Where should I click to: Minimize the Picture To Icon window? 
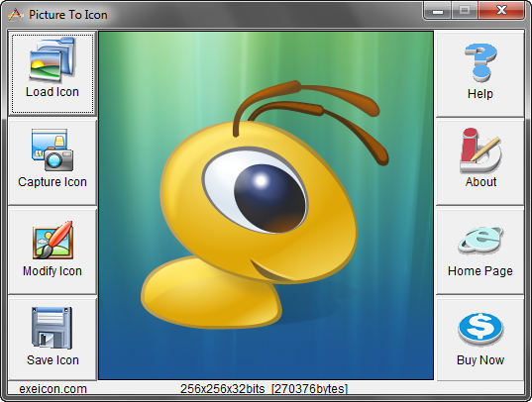[438, 10]
